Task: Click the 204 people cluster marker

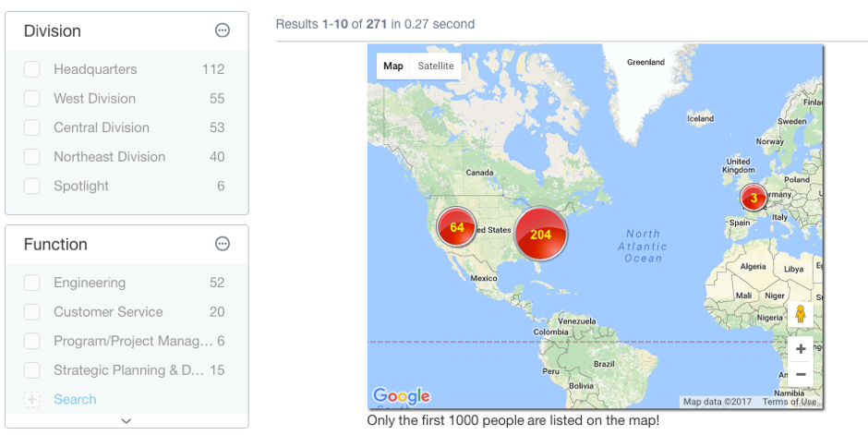Action: 541,234
